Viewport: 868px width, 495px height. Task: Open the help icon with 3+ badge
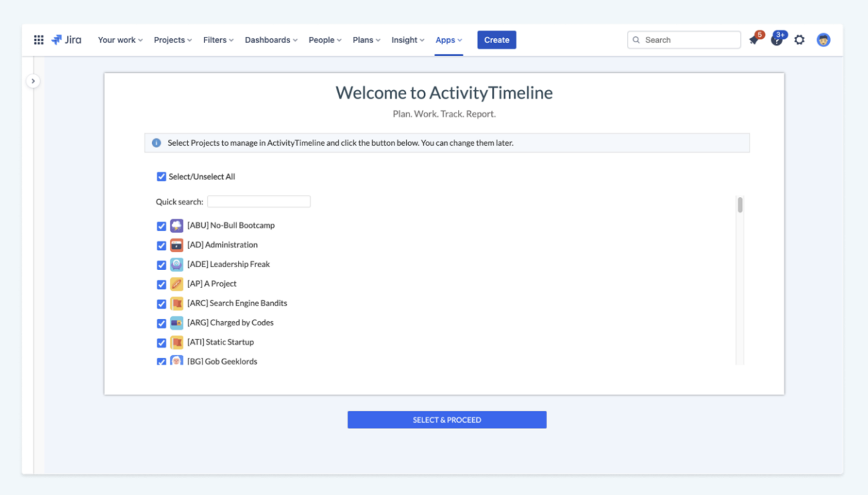(x=777, y=40)
